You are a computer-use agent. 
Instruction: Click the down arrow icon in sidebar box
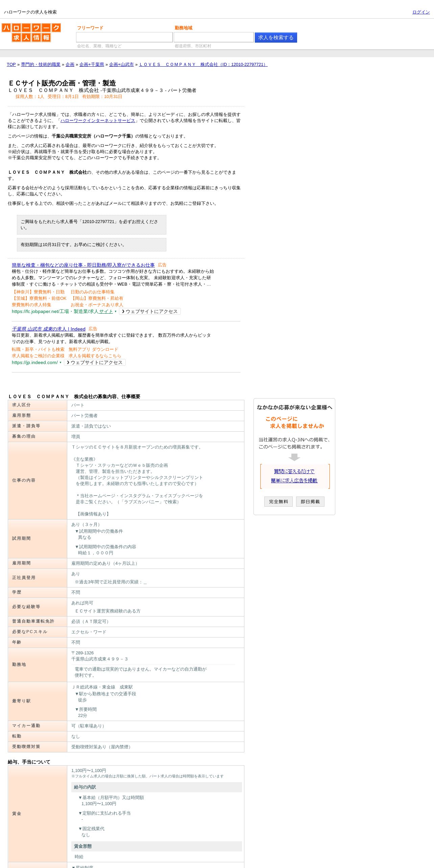pyautogui.click(x=294, y=457)
